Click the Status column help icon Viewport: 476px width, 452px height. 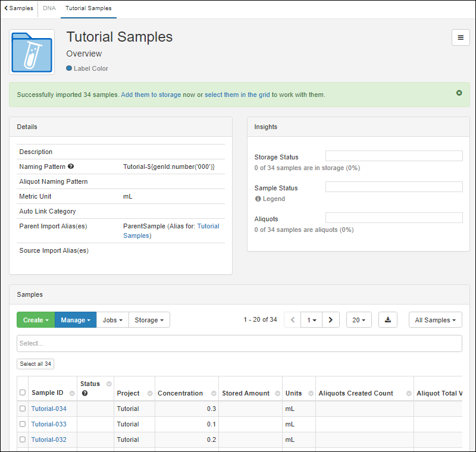pos(84,394)
